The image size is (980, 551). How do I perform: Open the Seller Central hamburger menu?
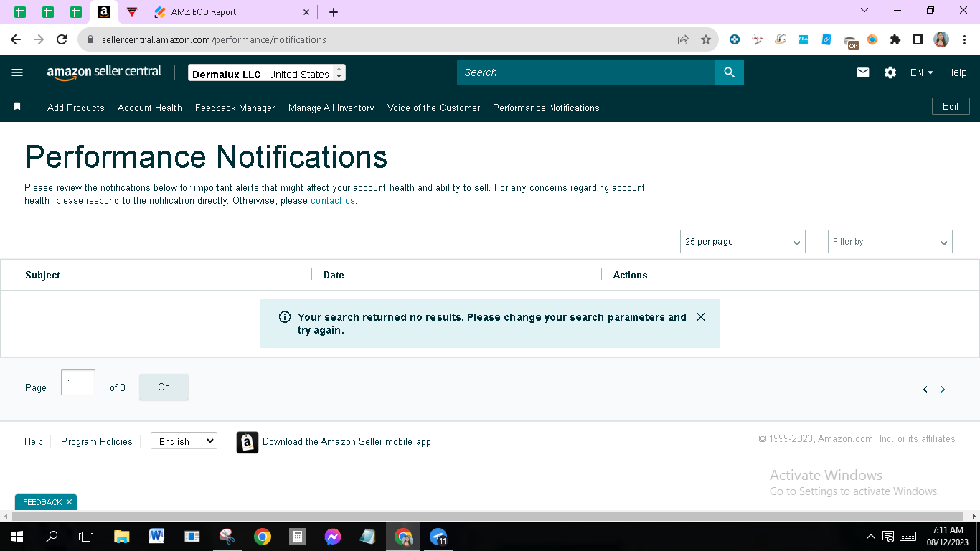(17, 72)
